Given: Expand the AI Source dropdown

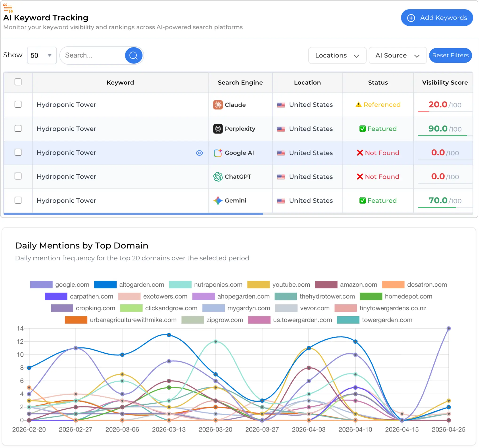Looking at the screenshot, I should 397,55.
